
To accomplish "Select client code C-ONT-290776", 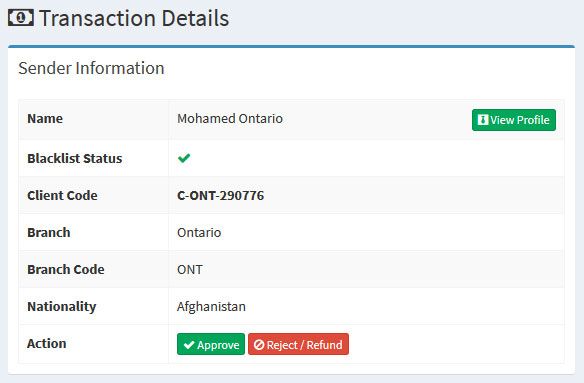I will pyautogui.click(x=220, y=195).
